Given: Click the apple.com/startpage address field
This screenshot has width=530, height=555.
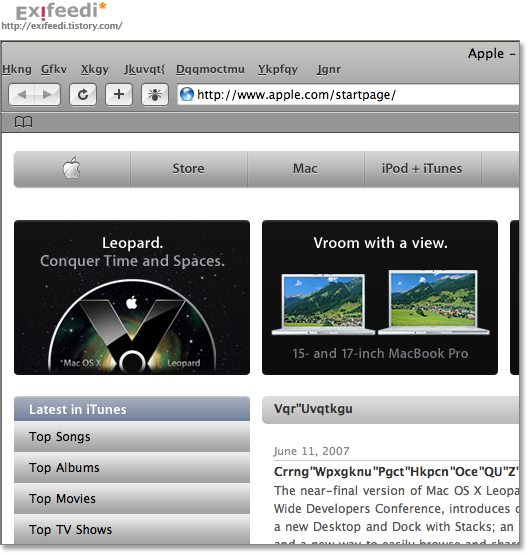Looking at the screenshot, I should (348, 95).
